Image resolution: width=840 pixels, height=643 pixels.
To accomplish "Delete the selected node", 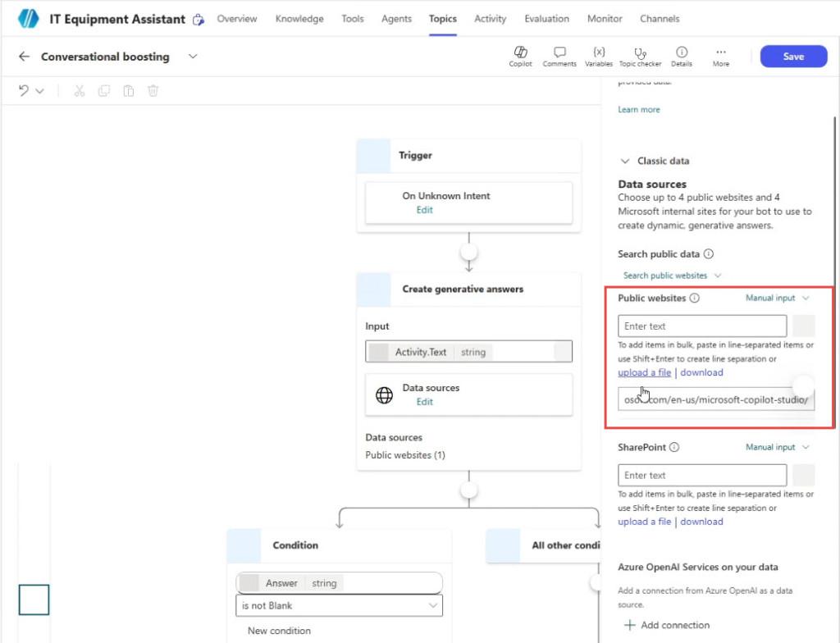I will coord(153,90).
